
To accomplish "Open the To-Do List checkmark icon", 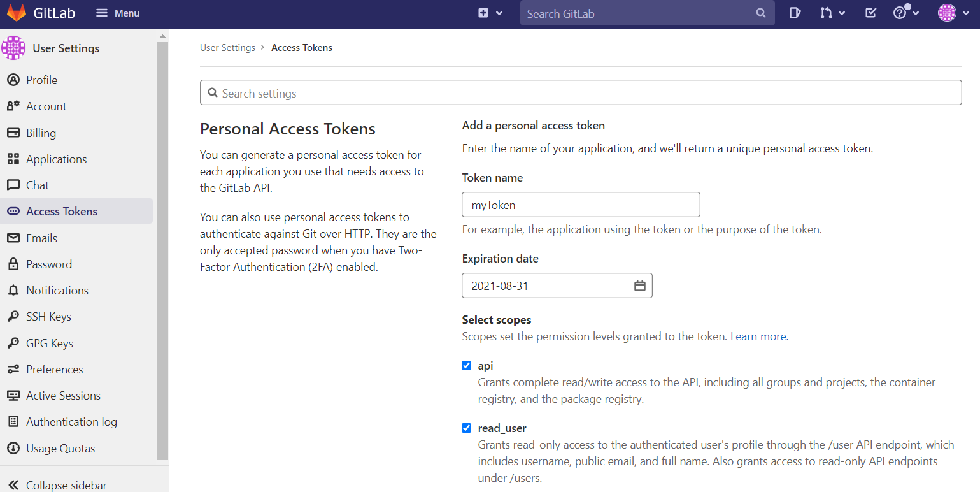I will point(870,13).
